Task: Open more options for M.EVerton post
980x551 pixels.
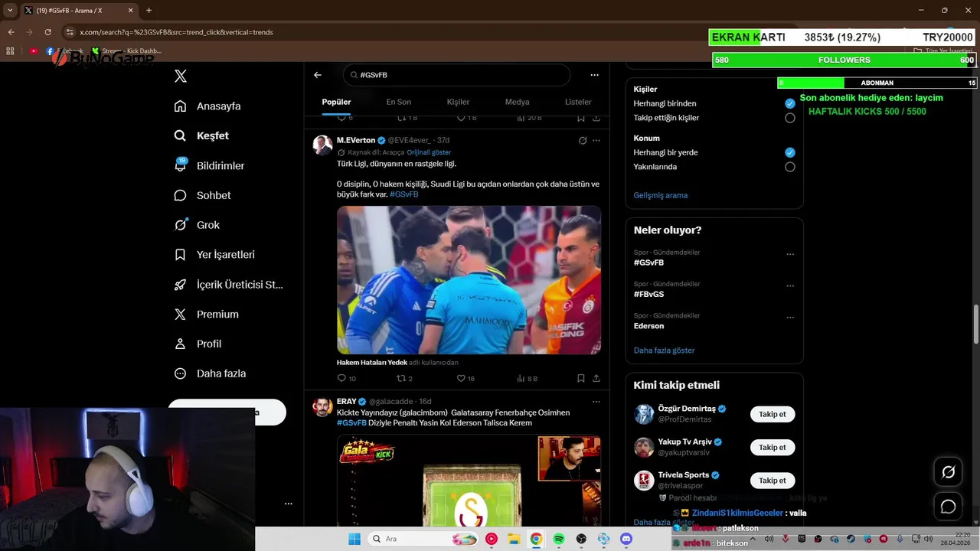Action: (x=596, y=141)
